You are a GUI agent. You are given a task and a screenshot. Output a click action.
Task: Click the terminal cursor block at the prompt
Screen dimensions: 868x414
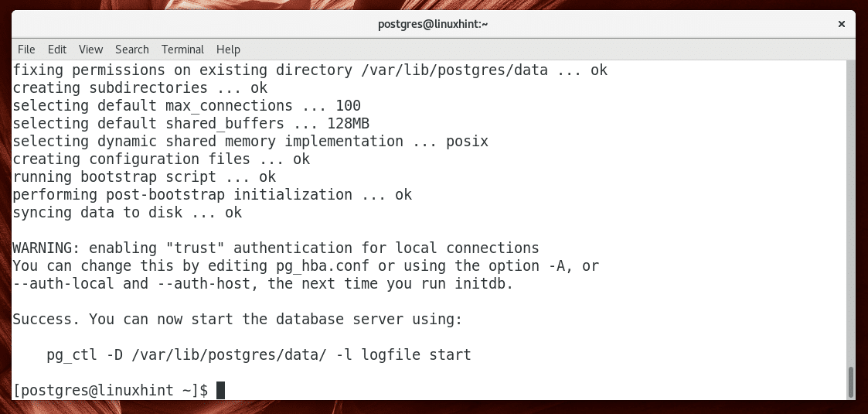[220, 390]
